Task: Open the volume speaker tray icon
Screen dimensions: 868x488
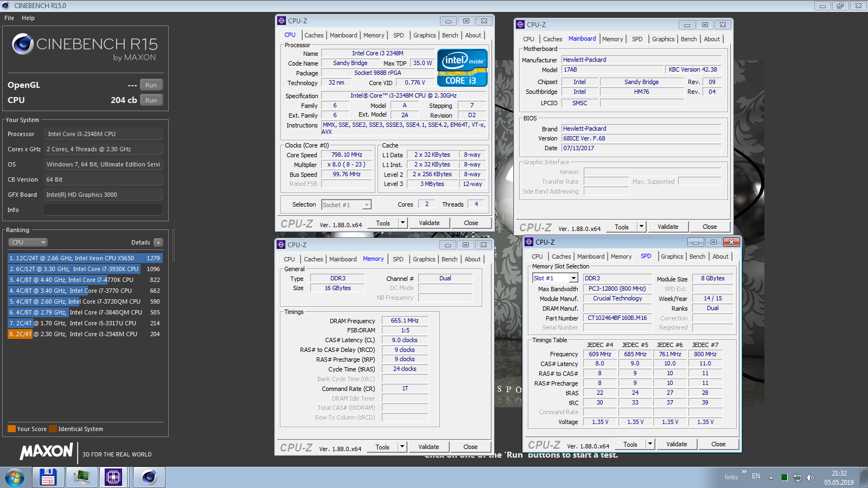Action: (x=810, y=478)
